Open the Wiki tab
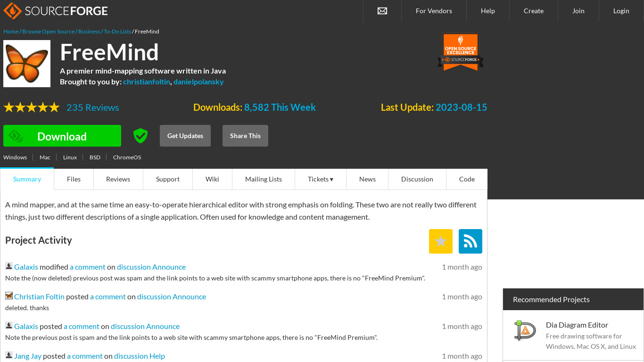The image size is (644, 362). [x=212, y=179]
